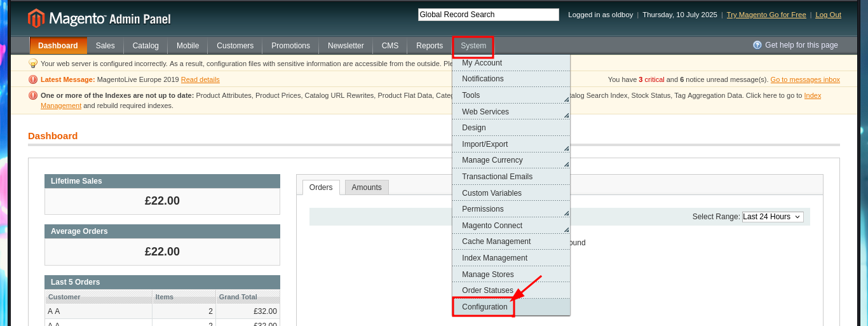Click the Log Out link
The height and width of the screenshot is (326, 868).
coord(828,15)
